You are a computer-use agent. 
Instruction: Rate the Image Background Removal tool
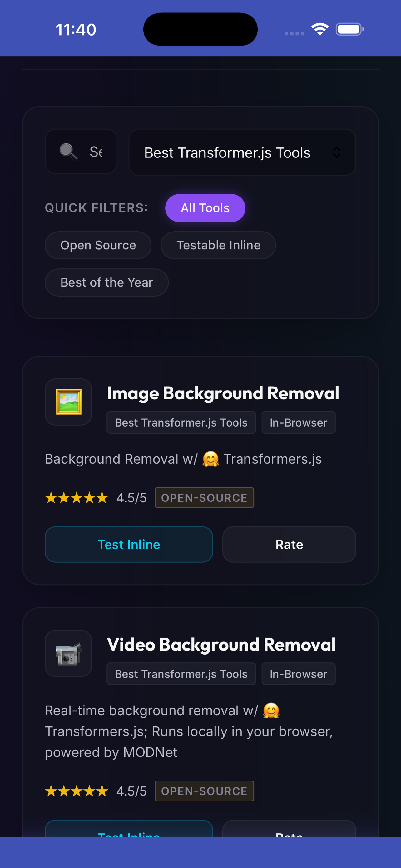289,545
